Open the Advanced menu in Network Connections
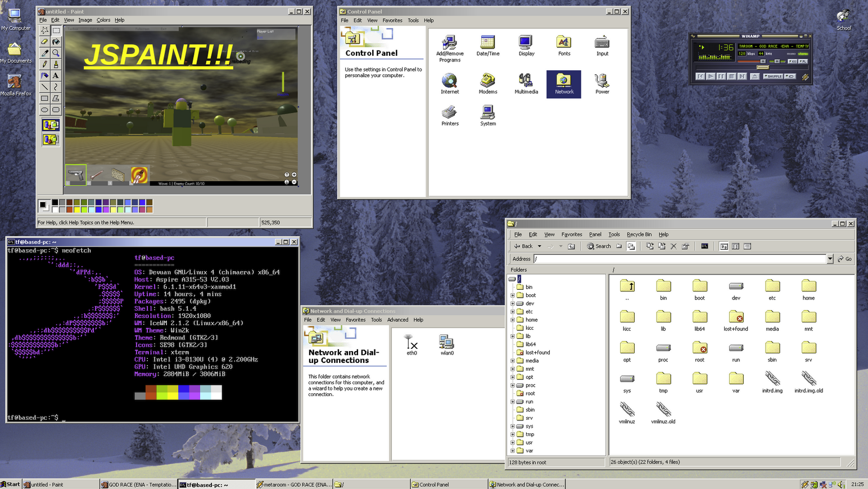 click(397, 320)
